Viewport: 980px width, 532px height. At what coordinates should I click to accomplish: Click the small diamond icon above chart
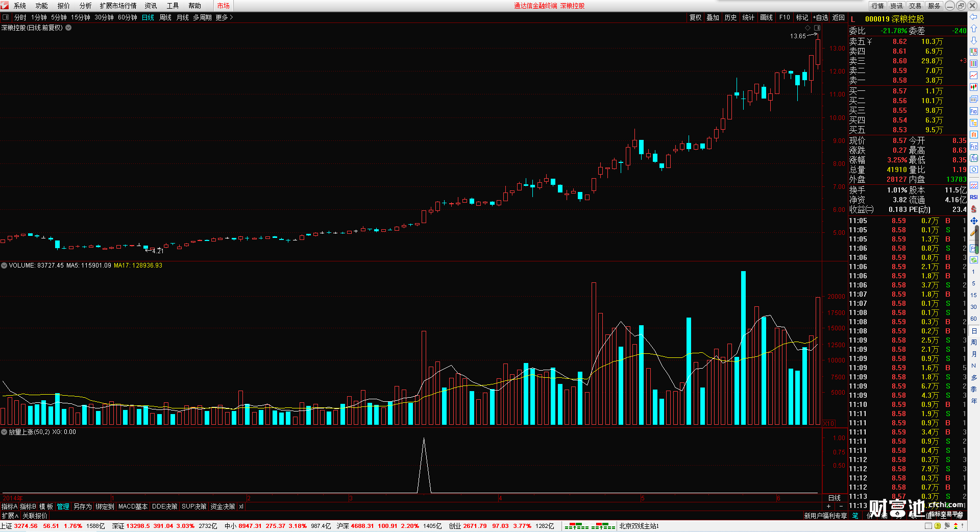pos(807,28)
